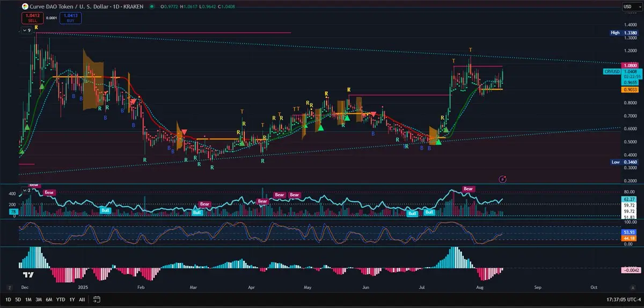
Task: Click the 62.27 RSI value label
Action: pos(630,199)
